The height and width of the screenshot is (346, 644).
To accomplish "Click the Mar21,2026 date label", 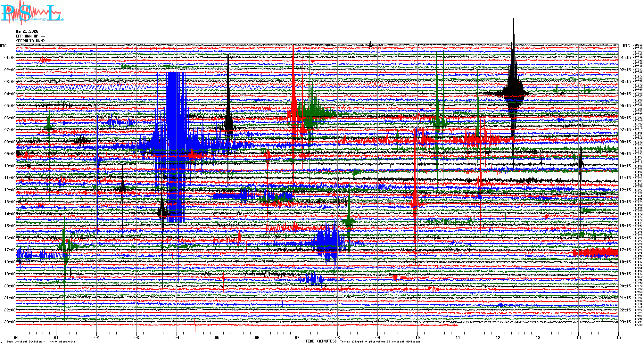I will [27, 31].
